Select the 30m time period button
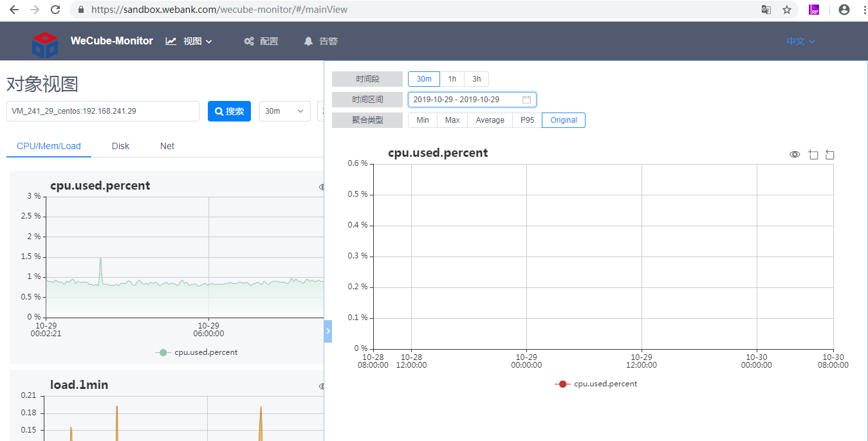 click(x=424, y=79)
